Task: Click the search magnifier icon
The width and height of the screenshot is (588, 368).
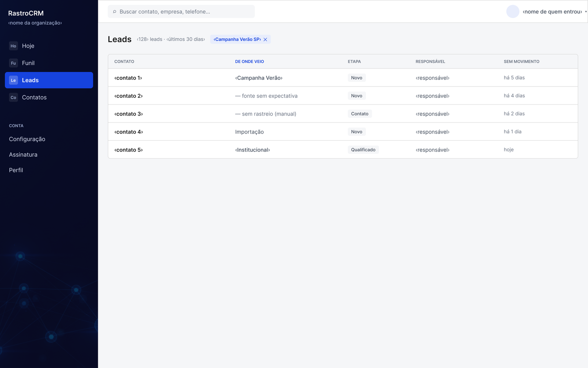Action: (115, 12)
